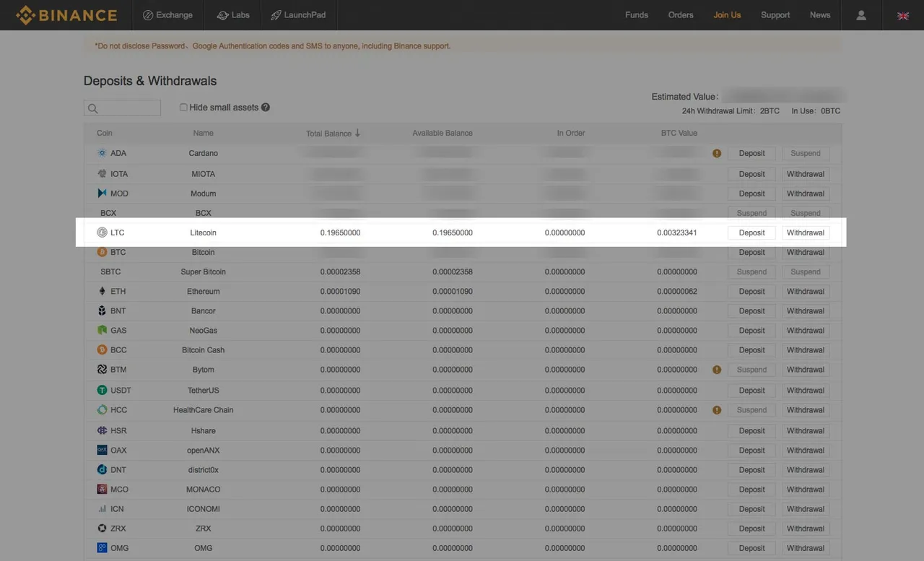Image resolution: width=924 pixels, height=561 pixels.
Task: Open the Orders menu
Action: click(x=681, y=15)
